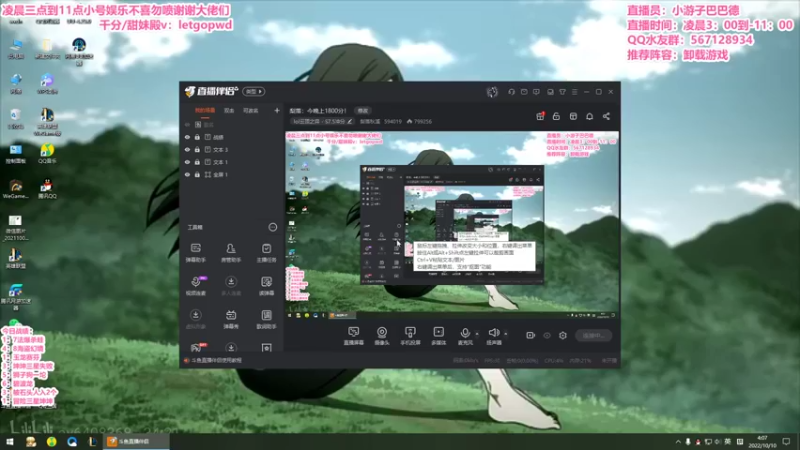Screen dimensions: 800x450
Task: Add a 摄像头 camera source
Action: point(382,336)
